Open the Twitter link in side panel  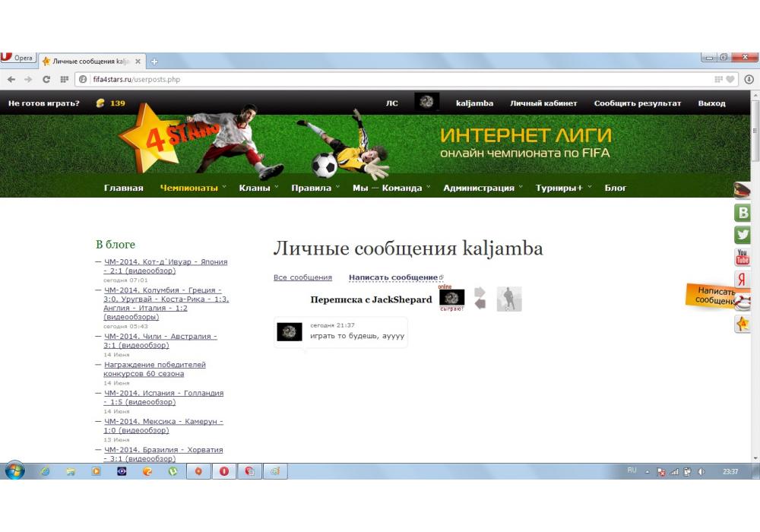pyautogui.click(x=743, y=236)
